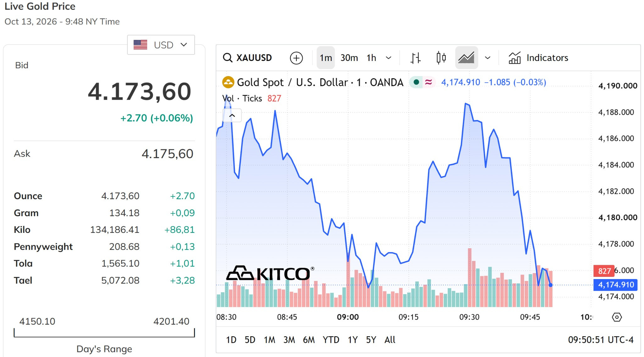Screen dimensions: 644x357
Task: Click the Tael value 5,072.08
Action: [120, 280]
